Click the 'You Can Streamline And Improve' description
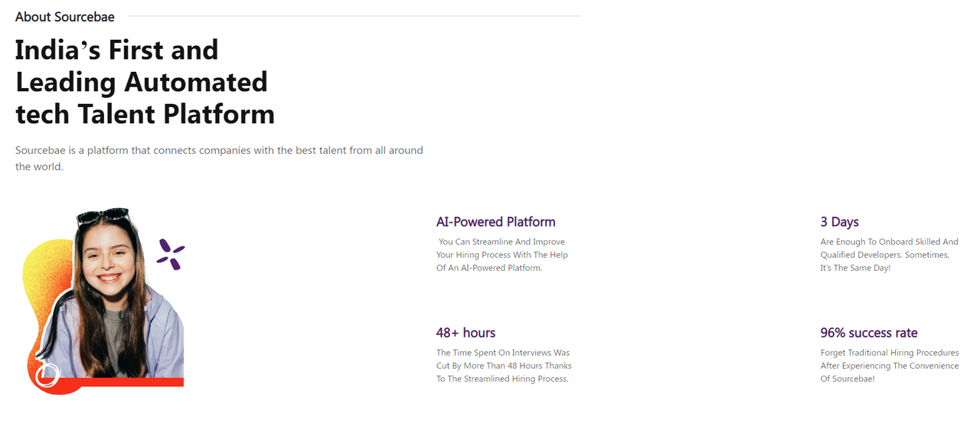 point(502,255)
